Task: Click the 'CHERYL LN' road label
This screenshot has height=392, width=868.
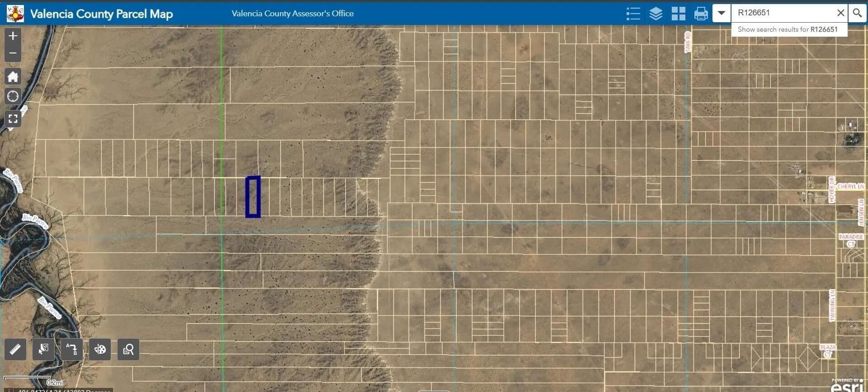Action: [x=850, y=186]
